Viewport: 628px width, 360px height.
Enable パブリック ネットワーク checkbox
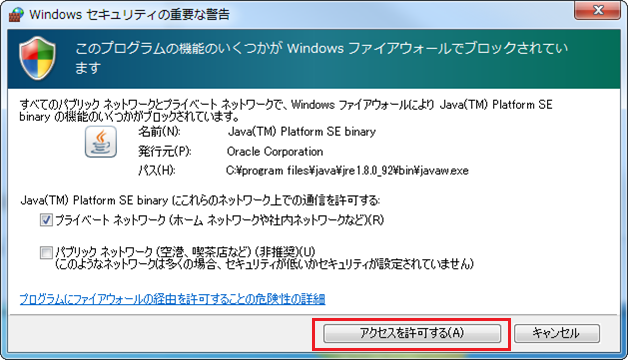pos(46,253)
